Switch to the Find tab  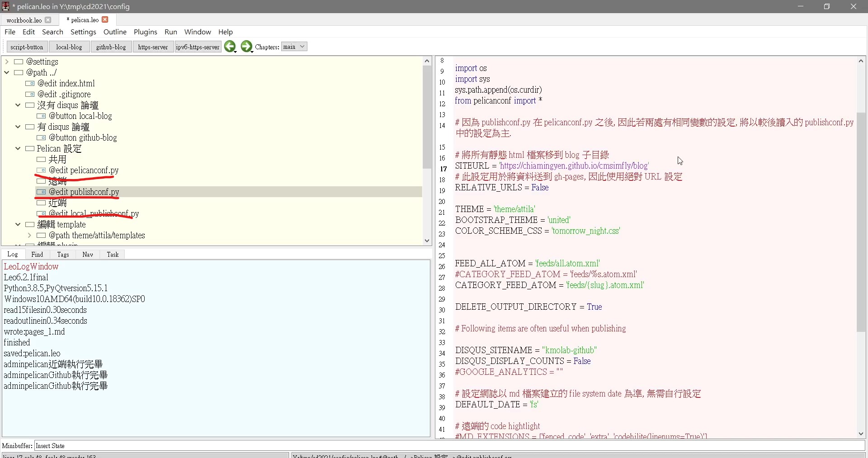pos(37,255)
